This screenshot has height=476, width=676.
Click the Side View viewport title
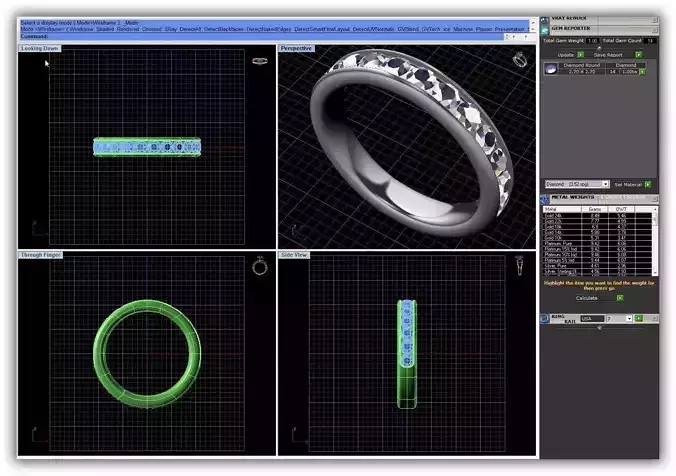coord(294,255)
